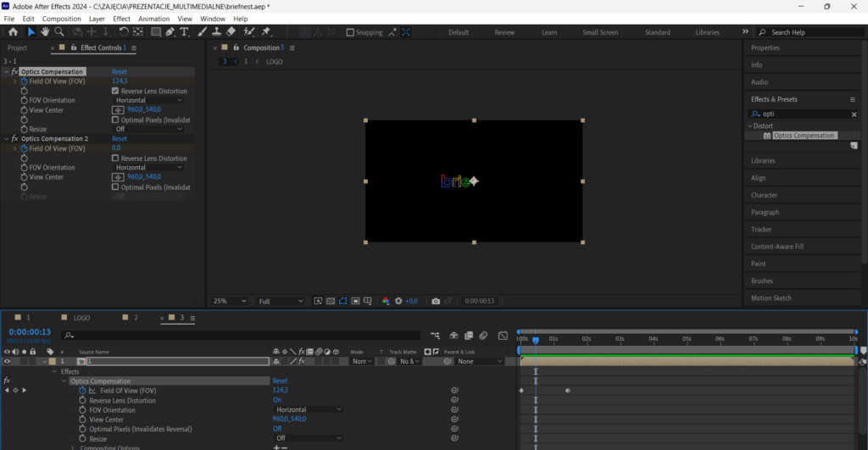
Task: Open the Content-Aware Fill panel
Action: (x=777, y=247)
